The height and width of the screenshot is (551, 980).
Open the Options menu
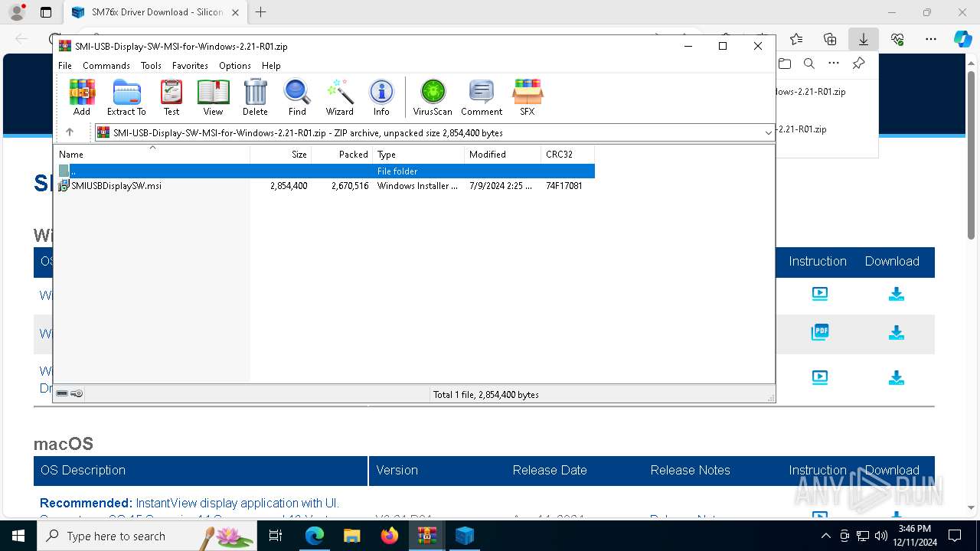[235, 66]
